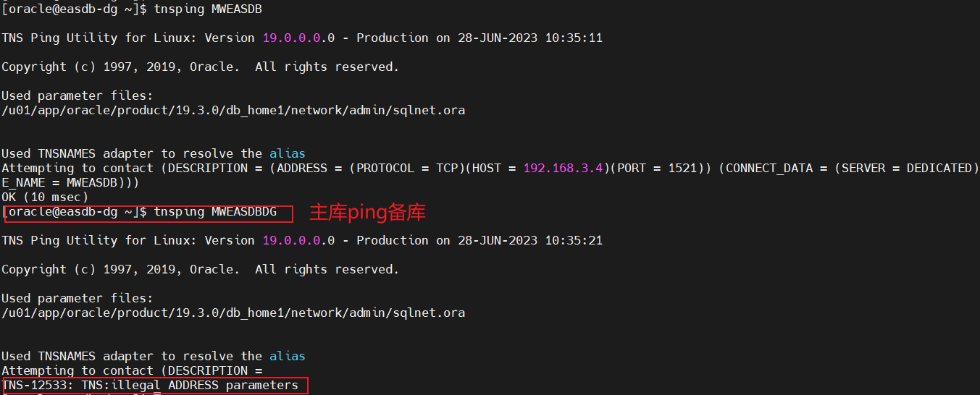Click the first [oracle@easdb-dg ~]$ prompt at top
The image size is (980, 395).
[x=74, y=9]
